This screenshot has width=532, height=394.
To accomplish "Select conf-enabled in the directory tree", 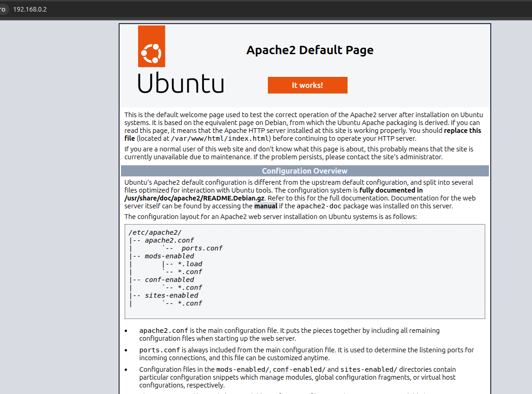I will click(x=169, y=280).
